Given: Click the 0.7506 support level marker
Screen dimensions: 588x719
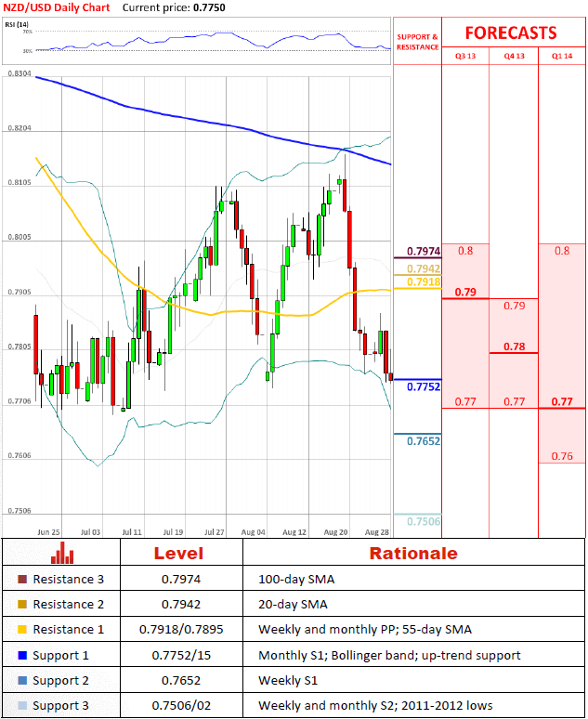Looking at the screenshot, I should [x=424, y=521].
